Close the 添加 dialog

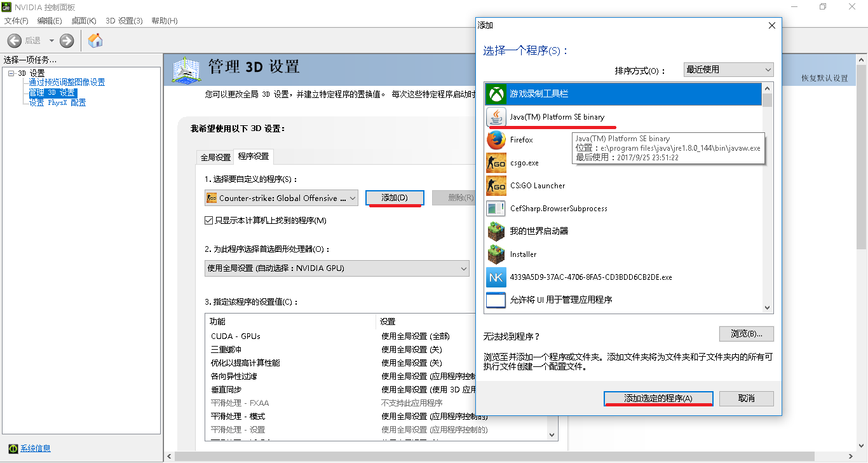(772, 25)
